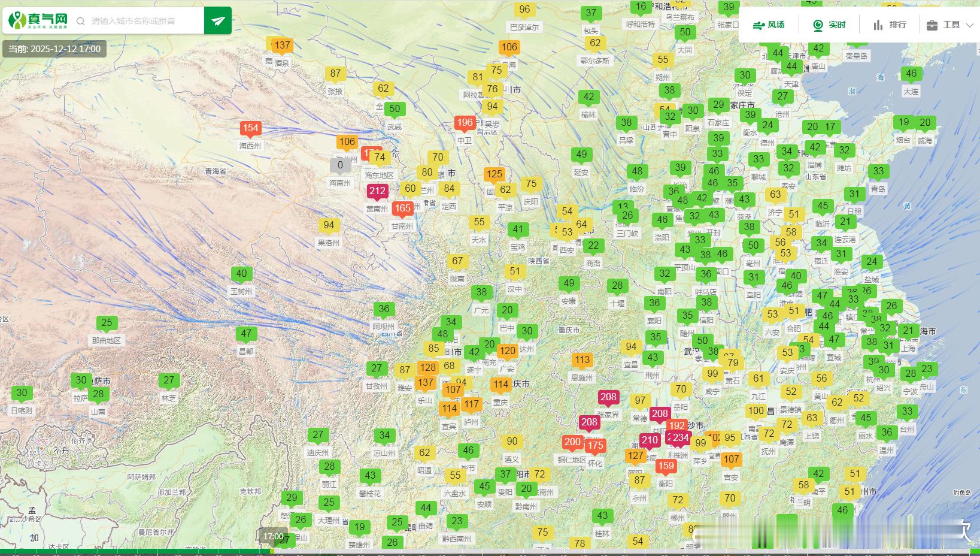Select the 28 AQI marker for 山南
The width and height of the screenshot is (980, 556).
click(98, 395)
